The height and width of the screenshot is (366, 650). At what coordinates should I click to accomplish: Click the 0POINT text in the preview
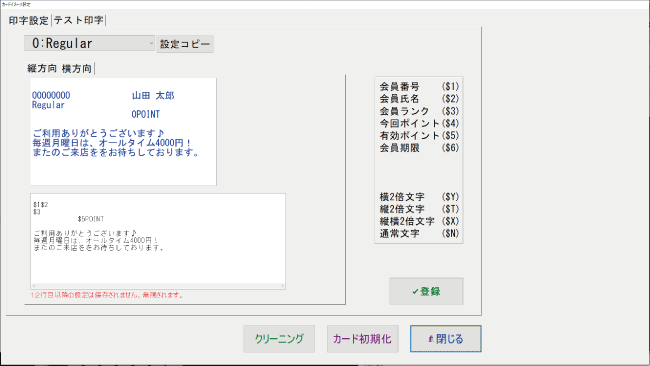click(146, 114)
